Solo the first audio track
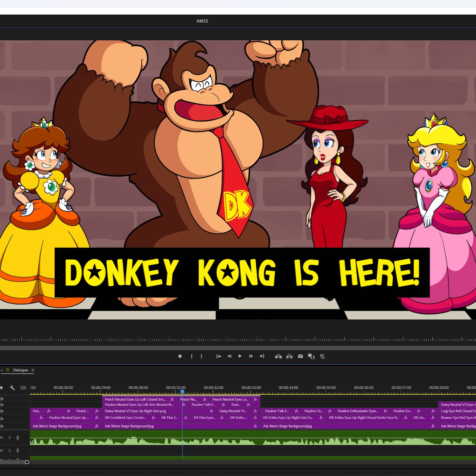Image resolution: width=476 pixels, height=476 pixels. (x=10, y=438)
